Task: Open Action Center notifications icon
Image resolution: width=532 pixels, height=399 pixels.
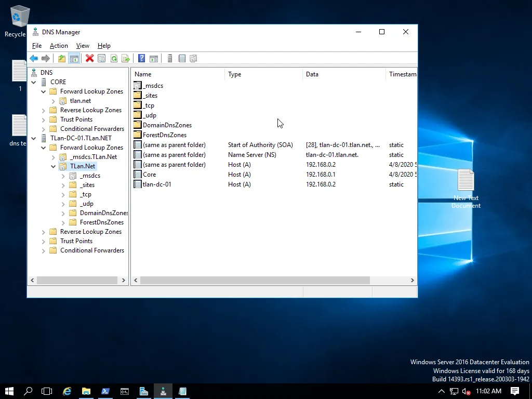Action: pyautogui.click(x=515, y=391)
